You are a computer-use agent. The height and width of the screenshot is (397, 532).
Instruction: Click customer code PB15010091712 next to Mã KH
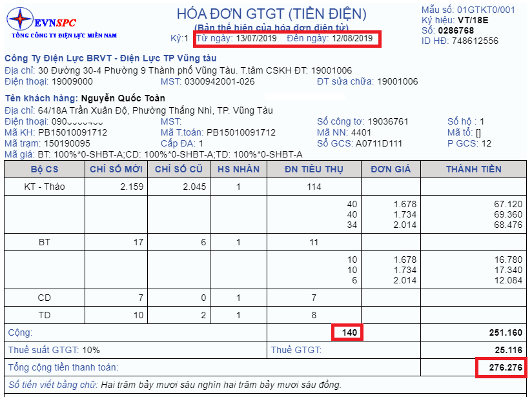(72, 132)
